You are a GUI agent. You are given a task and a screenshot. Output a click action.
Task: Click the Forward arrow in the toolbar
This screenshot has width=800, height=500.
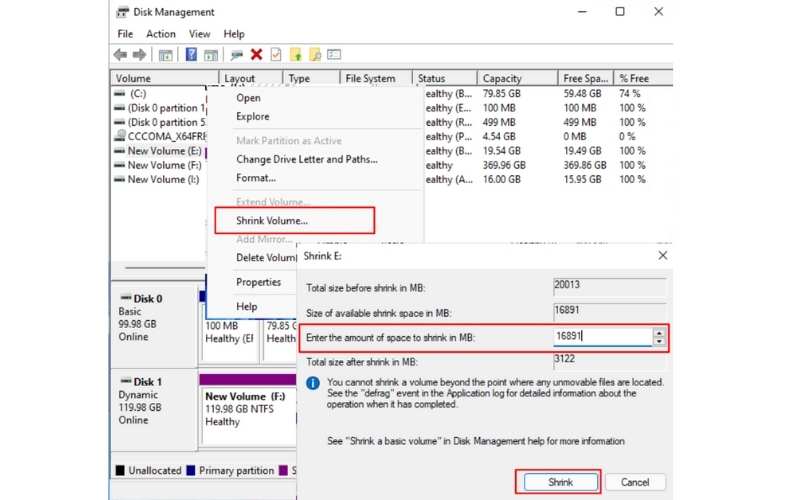pos(138,55)
